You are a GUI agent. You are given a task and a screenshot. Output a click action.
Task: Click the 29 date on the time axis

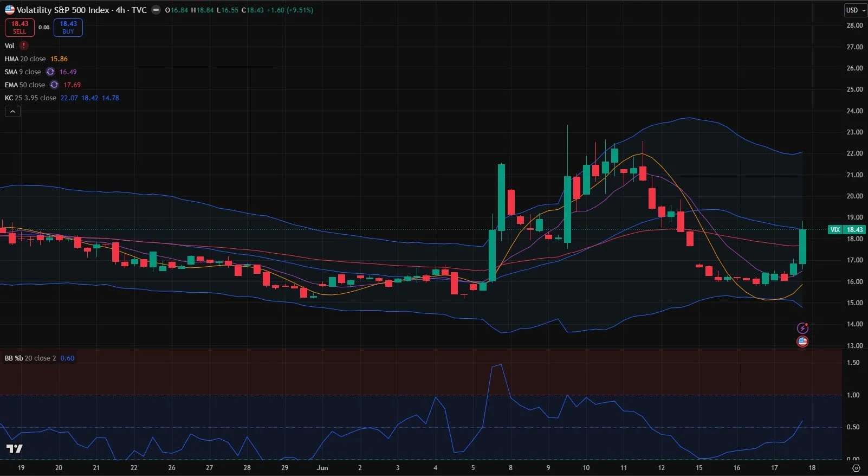tap(284, 467)
